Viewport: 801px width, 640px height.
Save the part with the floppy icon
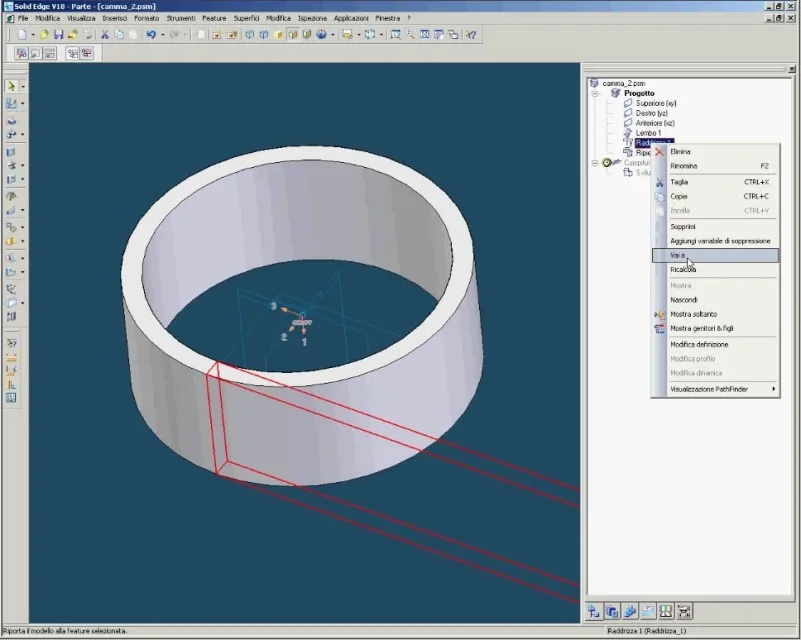tap(59, 35)
